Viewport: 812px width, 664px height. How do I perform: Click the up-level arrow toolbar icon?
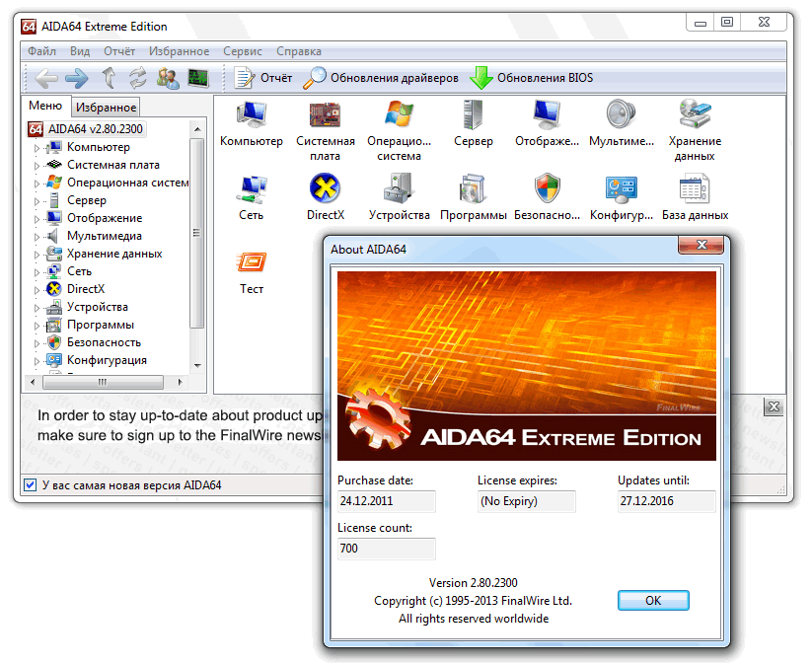(x=109, y=78)
